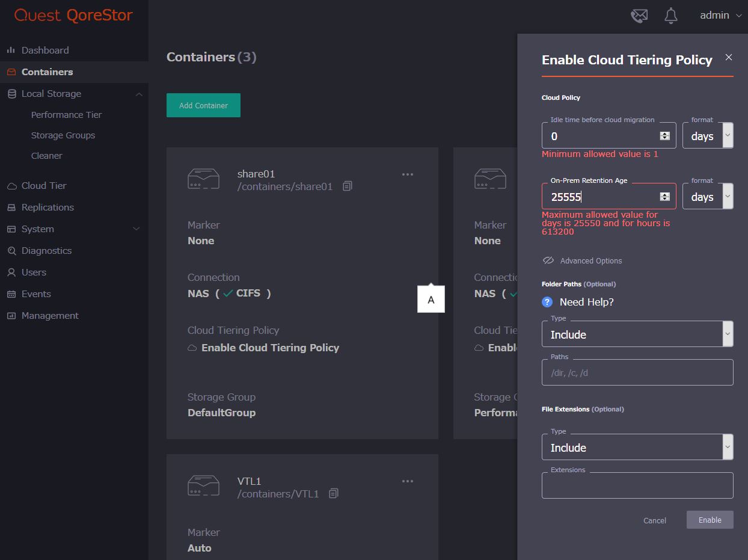Screen dimensions: 748x560
Task: Click Enable Cloud Tiering Policy on share01
Action: click(x=270, y=348)
